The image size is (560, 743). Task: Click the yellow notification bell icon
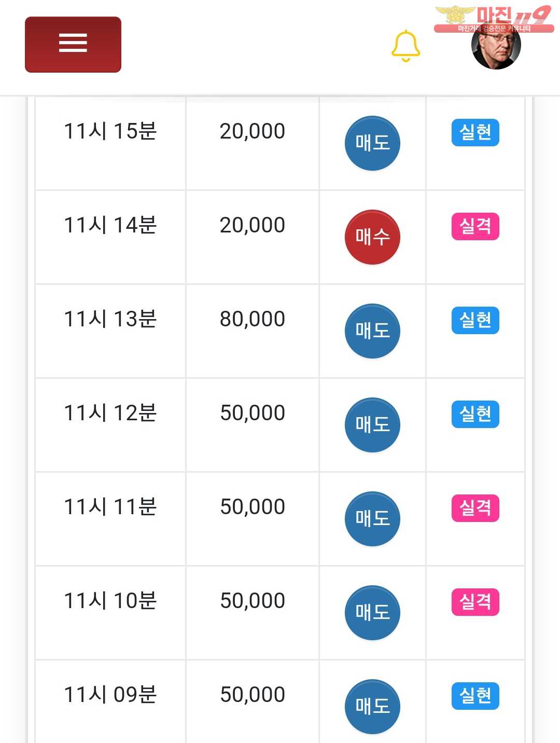tap(405, 46)
